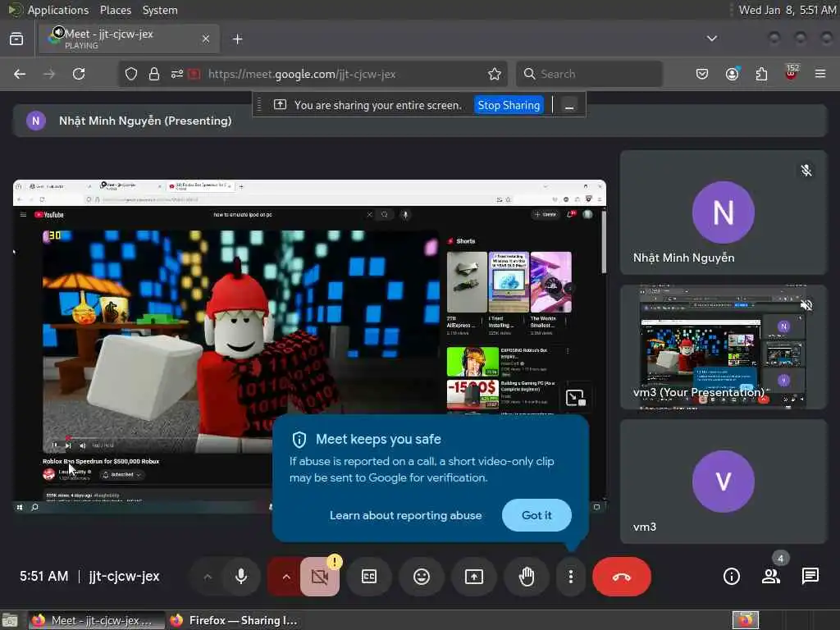Open the Firefox account icon
The height and width of the screenshot is (630, 840).
[x=732, y=74]
